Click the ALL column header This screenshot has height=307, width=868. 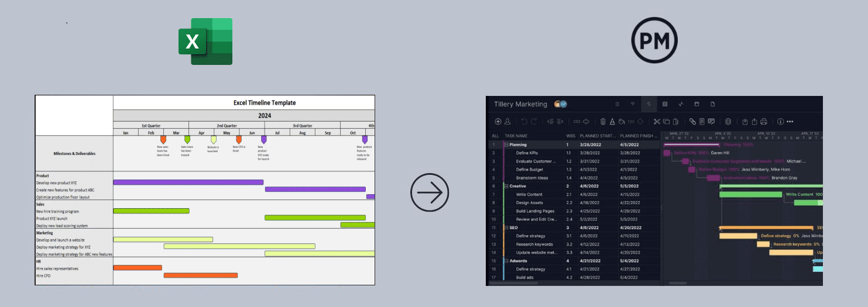point(495,136)
